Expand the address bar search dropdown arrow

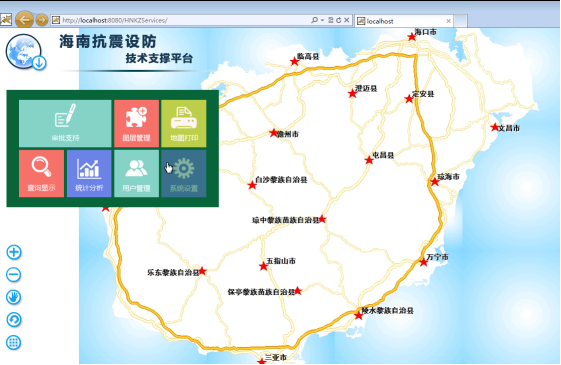click(322, 20)
